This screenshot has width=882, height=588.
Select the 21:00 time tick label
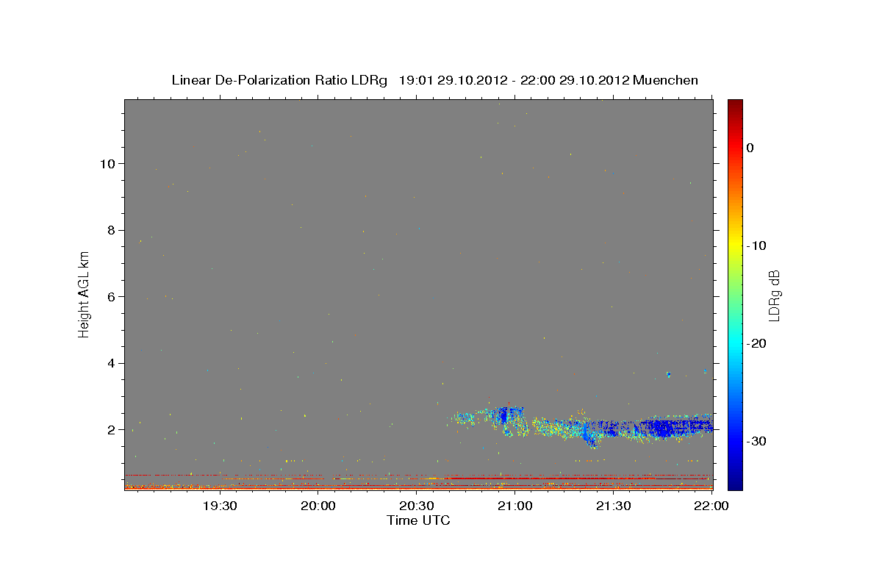[514, 506]
